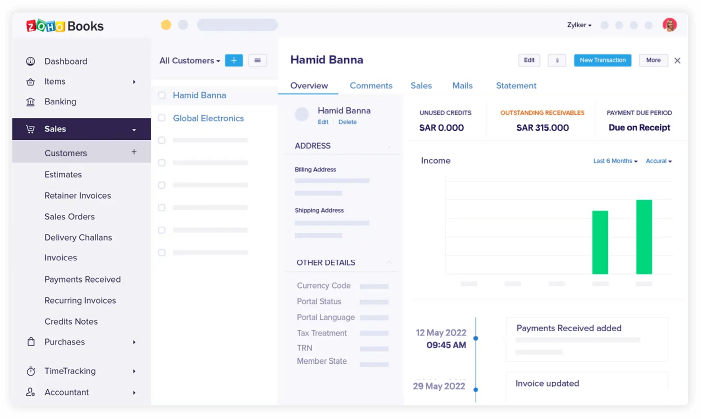Collapse the OTHER DETAILS section
Image resolution: width=701 pixels, height=419 pixels.
(389, 262)
